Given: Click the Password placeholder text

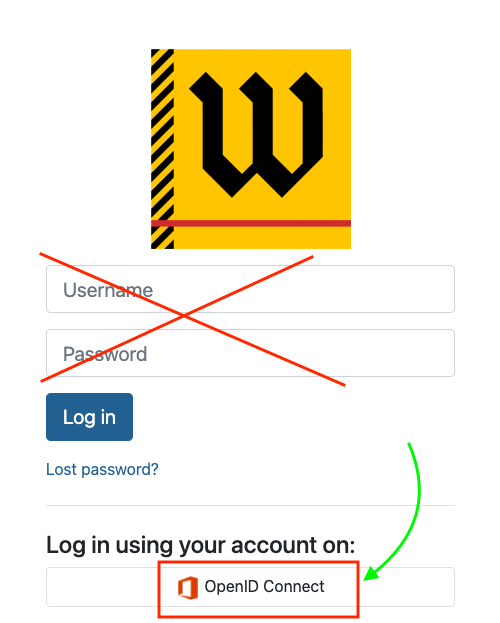Looking at the screenshot, I should pos(105,354).
